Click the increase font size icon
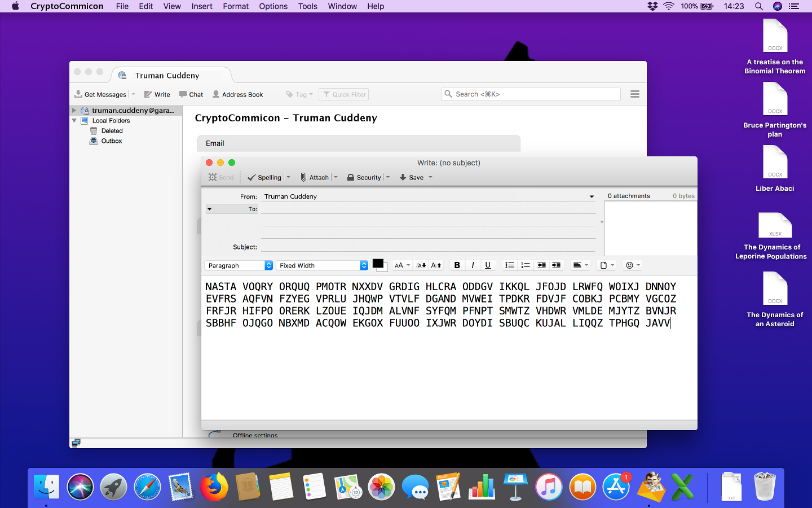This screenshot has height=508, width=812. click(x=436, y=265)
